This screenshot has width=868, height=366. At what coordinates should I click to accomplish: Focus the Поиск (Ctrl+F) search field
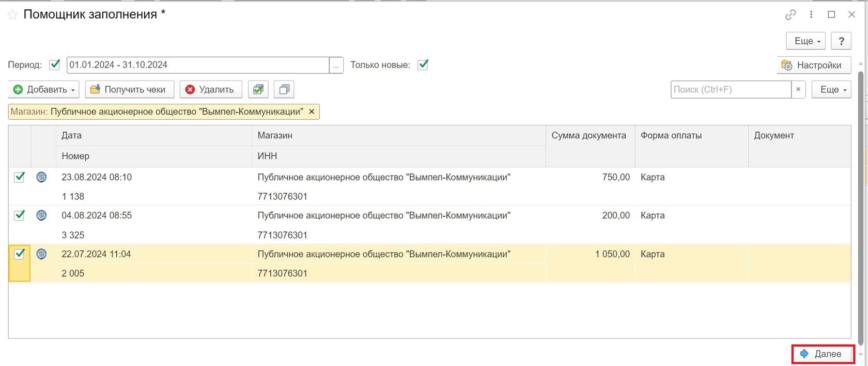click(731, 90)
